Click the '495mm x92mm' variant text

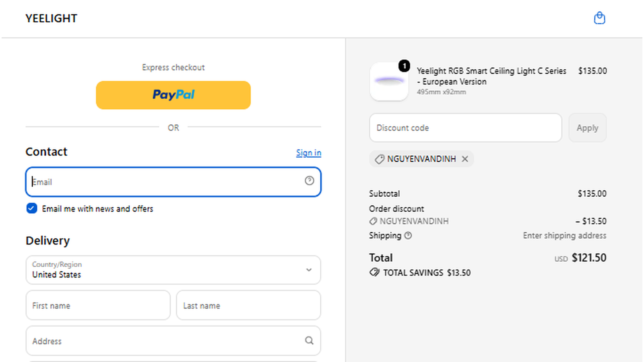(x=441, y=92)
